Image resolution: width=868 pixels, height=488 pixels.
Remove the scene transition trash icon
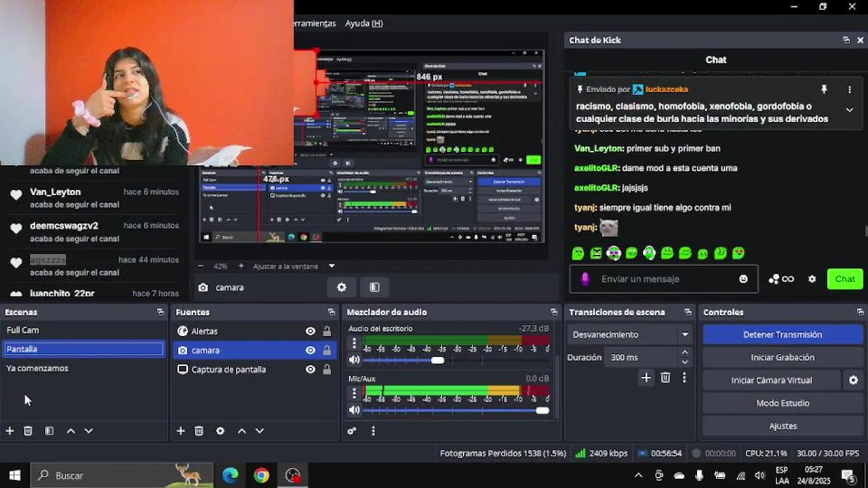[665, 378]
